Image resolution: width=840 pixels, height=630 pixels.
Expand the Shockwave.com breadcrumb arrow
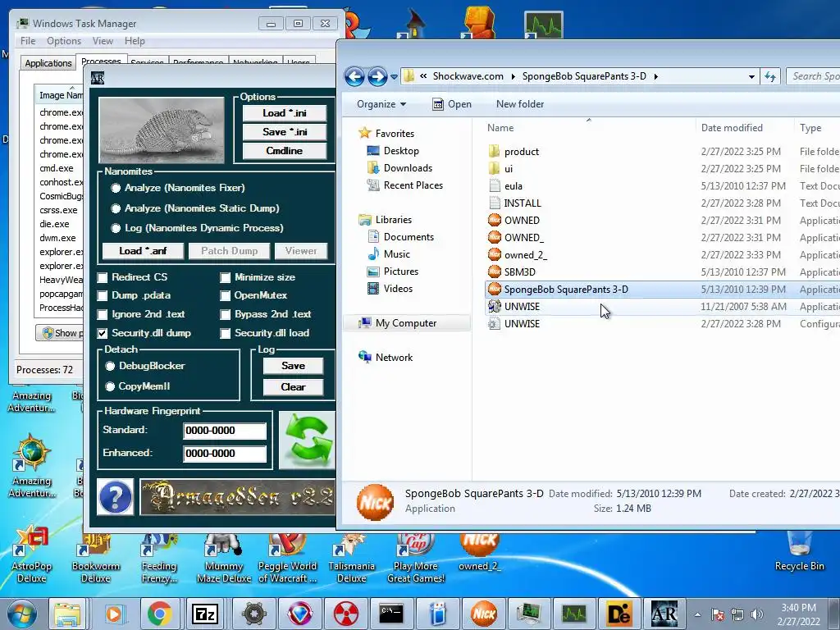513,76
